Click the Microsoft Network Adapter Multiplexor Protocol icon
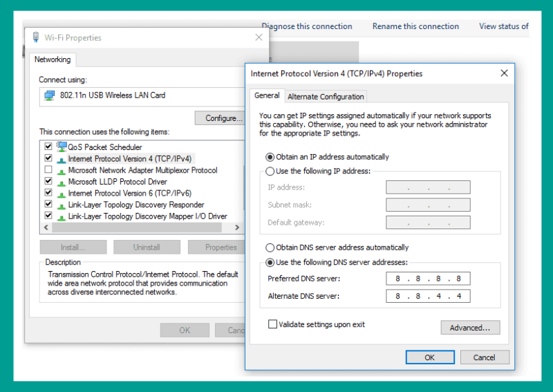The height and width of the screenshot is (392, 553). (62, 171)
